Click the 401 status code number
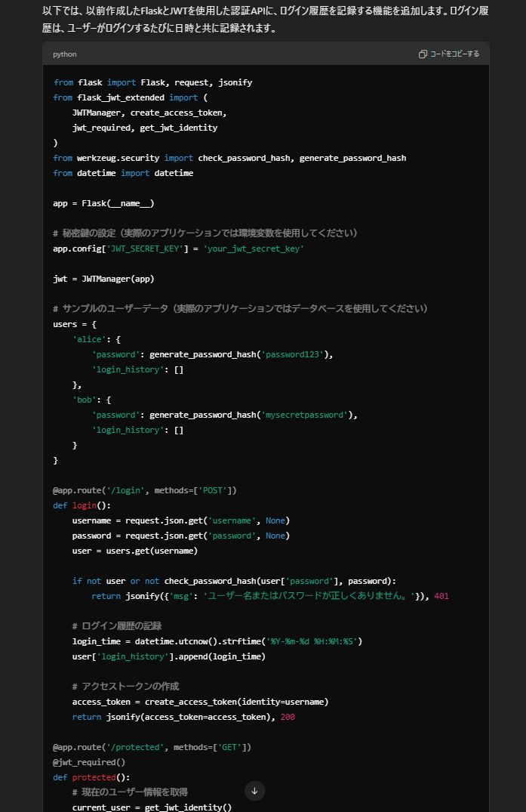Image resolution: width=526 pixels, height=812 pixels. point(441,596)
